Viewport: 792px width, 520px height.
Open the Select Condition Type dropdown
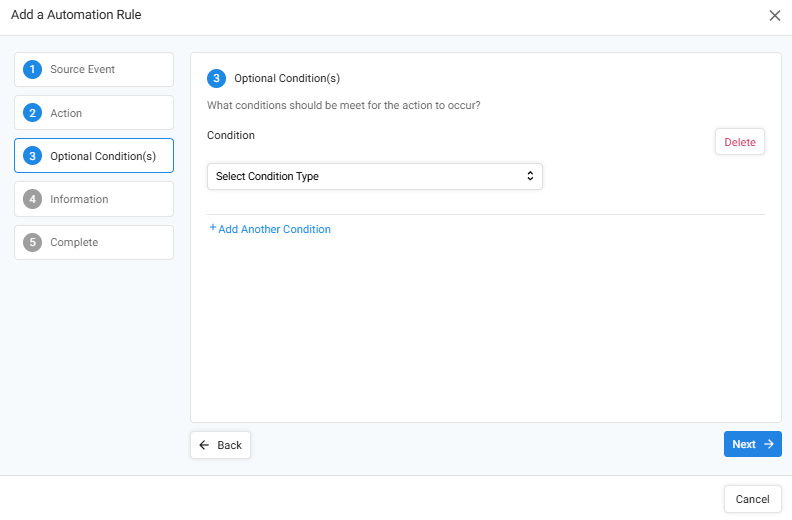[x=374, y=177]
